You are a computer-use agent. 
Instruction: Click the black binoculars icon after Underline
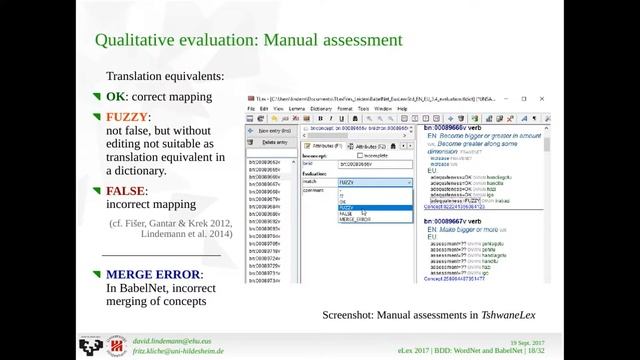(355, 119)
